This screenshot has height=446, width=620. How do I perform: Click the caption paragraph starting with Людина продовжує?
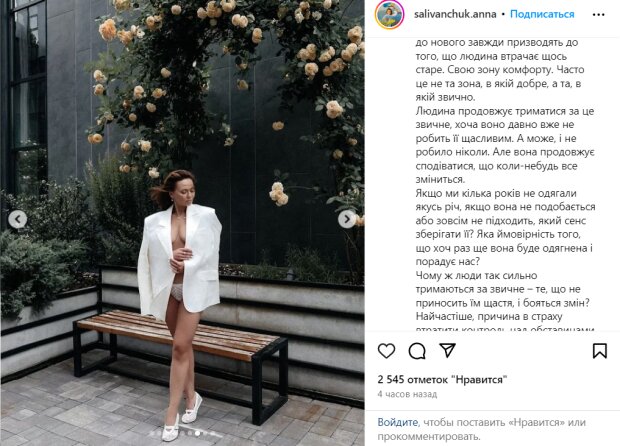(x=505, y=145)
